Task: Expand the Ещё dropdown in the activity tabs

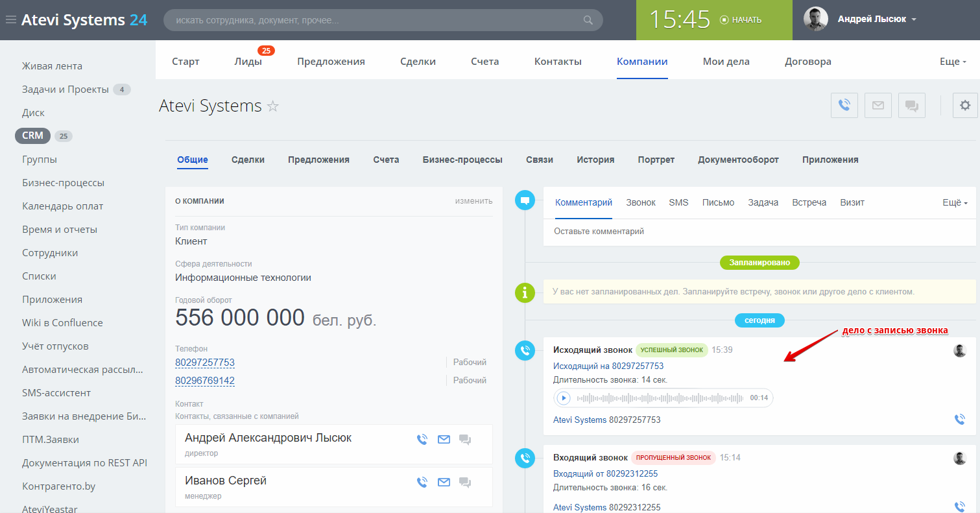Action: pos(954,202)
